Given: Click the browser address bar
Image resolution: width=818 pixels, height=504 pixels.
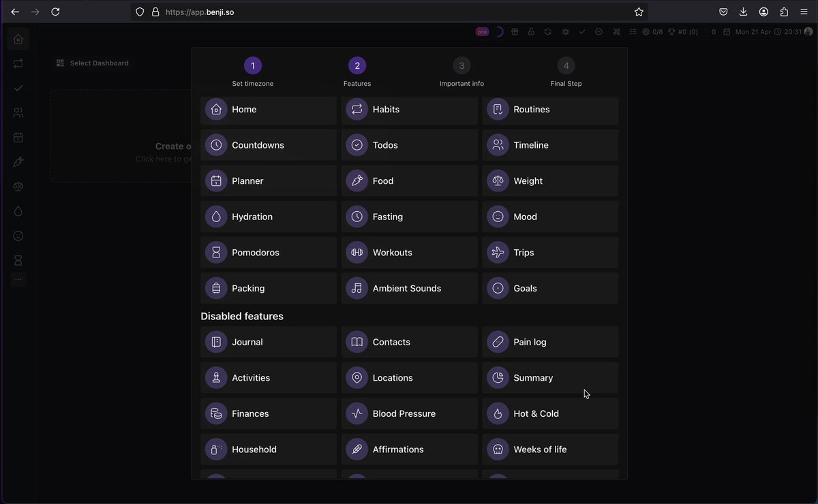Looking at the screenshot, I should pyautogui.click(x=389, y=12).
